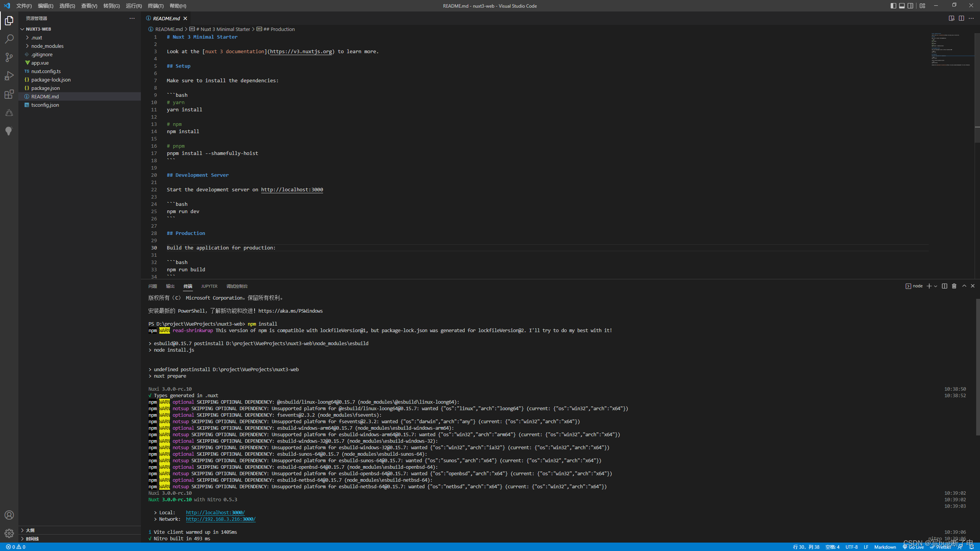
Task: Split the terminal panel
Action: click(x=944, y=286)
